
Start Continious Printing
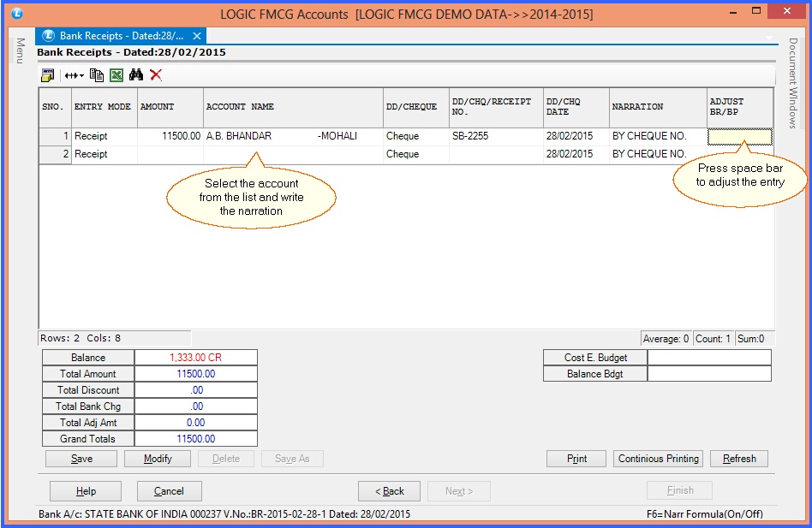click(x=658, y=459)
